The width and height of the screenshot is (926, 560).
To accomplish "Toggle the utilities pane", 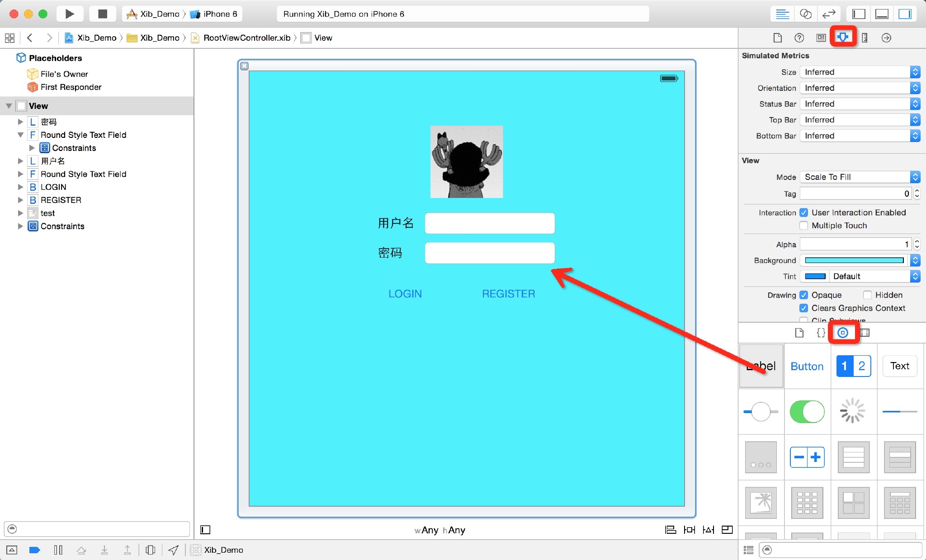I will click(x=905, y=14).
